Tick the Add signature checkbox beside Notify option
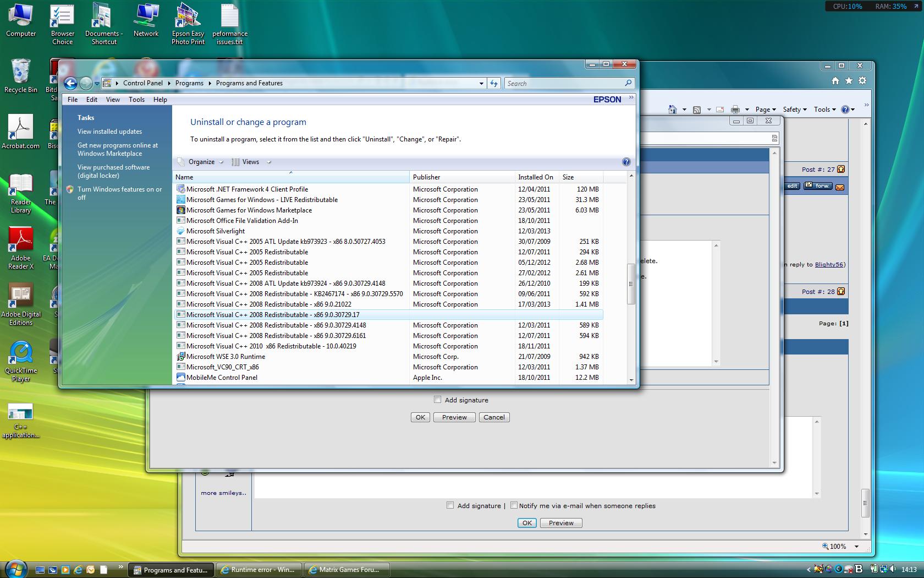Image resolution: width=924 pixels, height=578 pixels. [450, 505]
